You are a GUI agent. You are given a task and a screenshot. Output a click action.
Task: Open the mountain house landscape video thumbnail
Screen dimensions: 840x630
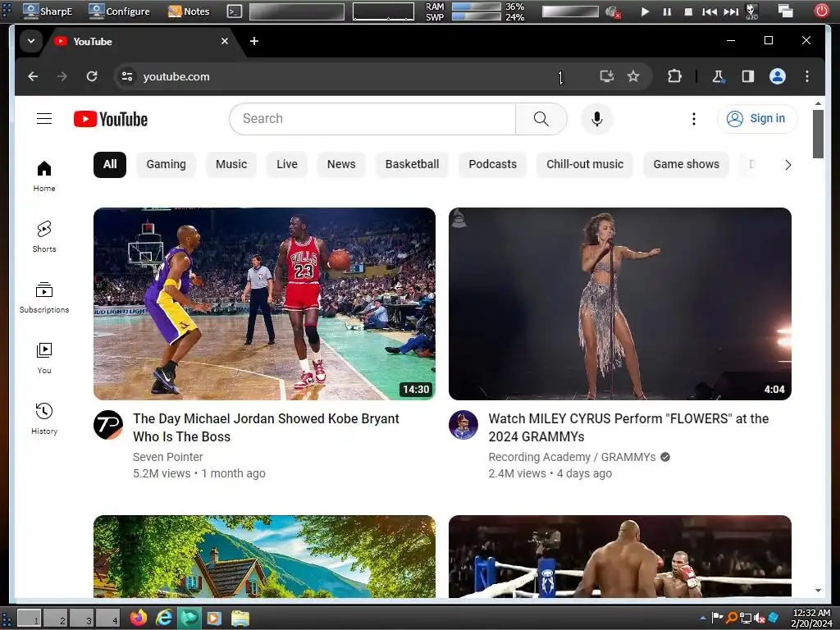pos(264,557)
